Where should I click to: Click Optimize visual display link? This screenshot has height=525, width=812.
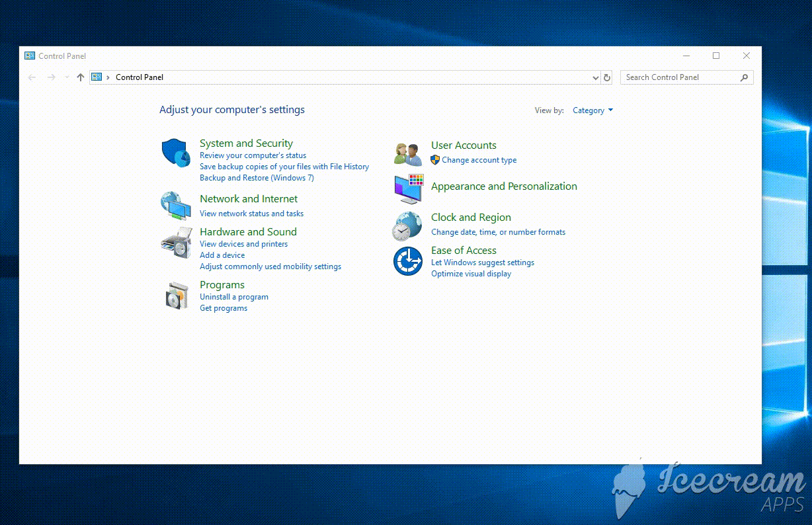click(471, 274)
